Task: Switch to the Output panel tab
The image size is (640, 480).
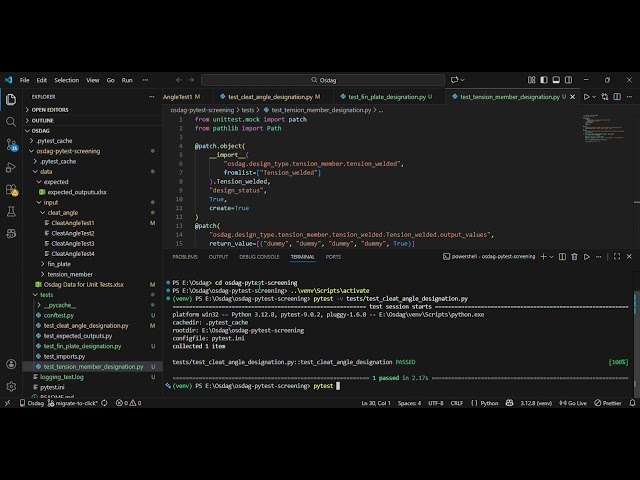Action: click(218, 257)
